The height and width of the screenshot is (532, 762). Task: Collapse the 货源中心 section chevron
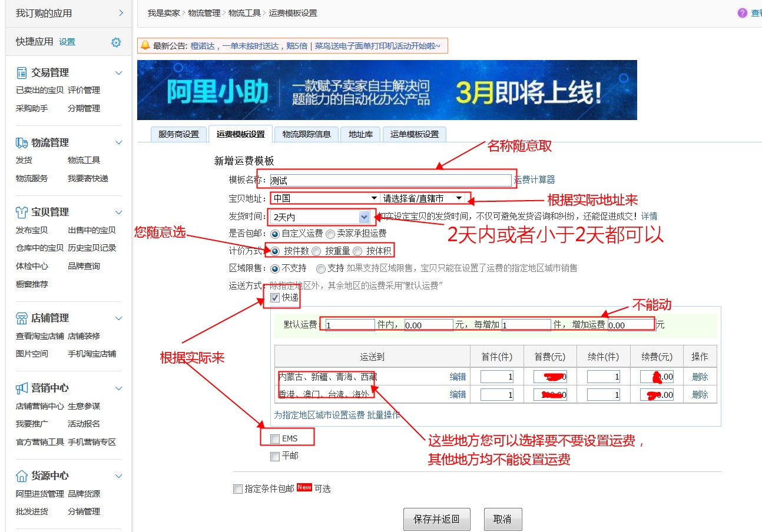point(118,476)
